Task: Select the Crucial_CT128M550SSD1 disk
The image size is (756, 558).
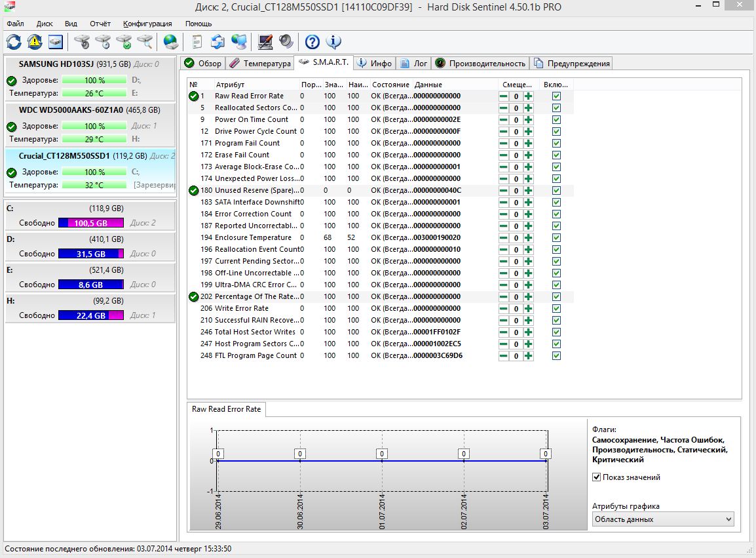Action: (90, 170)
